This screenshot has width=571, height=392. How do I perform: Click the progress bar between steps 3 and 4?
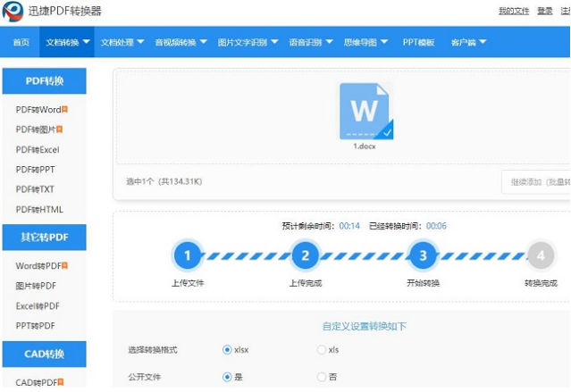[x=482, y=256]
